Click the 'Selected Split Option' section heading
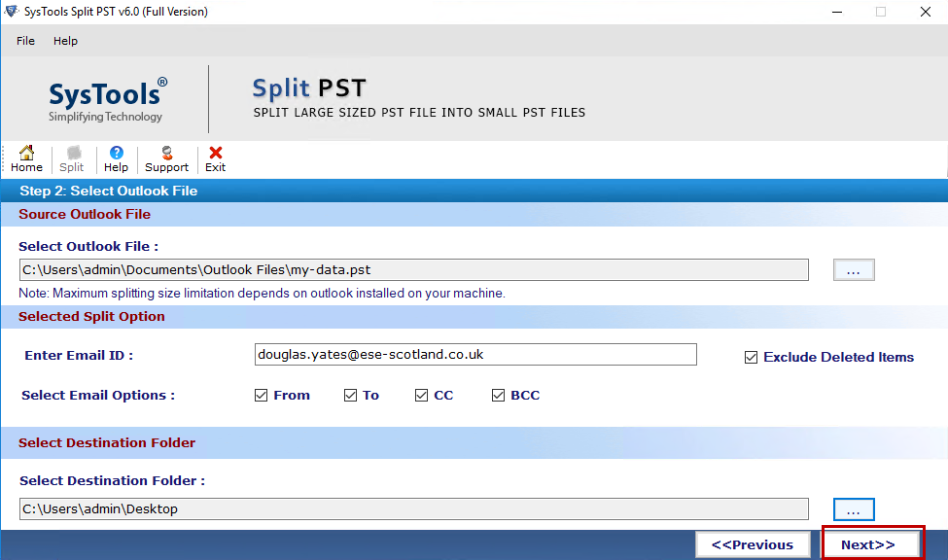 91,316
